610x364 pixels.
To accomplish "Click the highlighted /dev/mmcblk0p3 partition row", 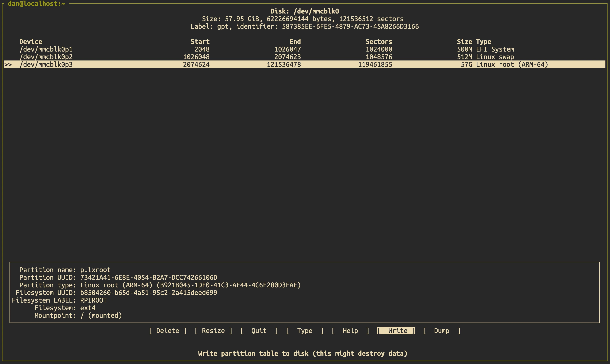I will coord(46,64).
